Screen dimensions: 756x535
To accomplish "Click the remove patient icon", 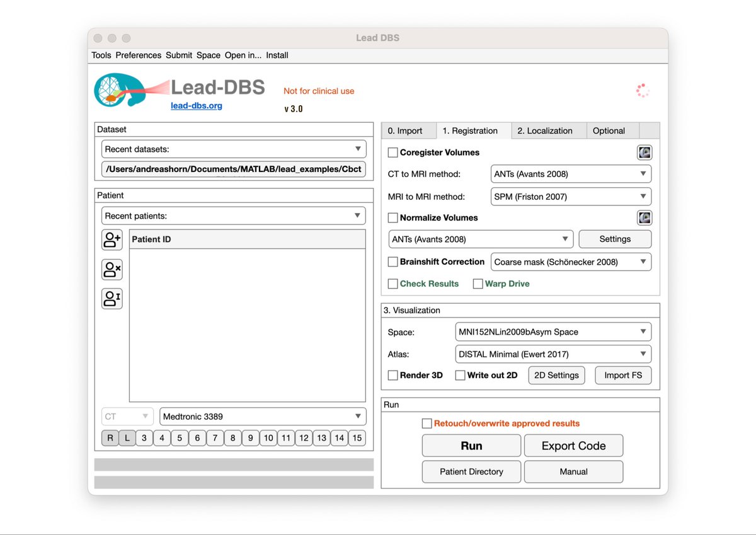I will click(112, 269).
